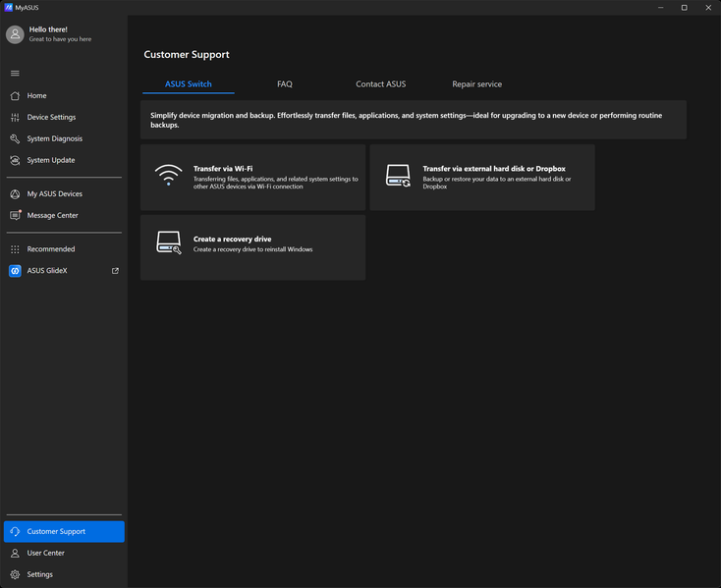Maximize the MyASUS window

pyautogui.click(x=685, y=7)
